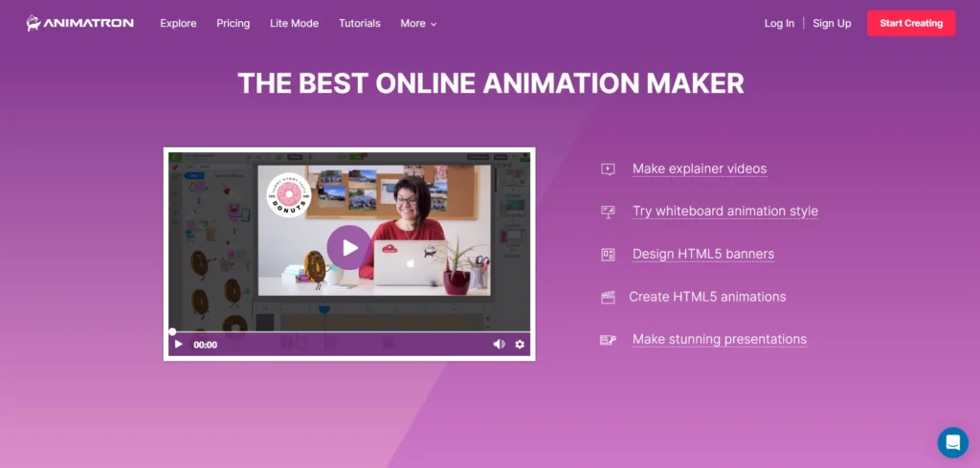Image resolution: width=980 pixels, height=468 pixels.
Task: Click the explainer videos icon
Action: click(x=608, y=169)
